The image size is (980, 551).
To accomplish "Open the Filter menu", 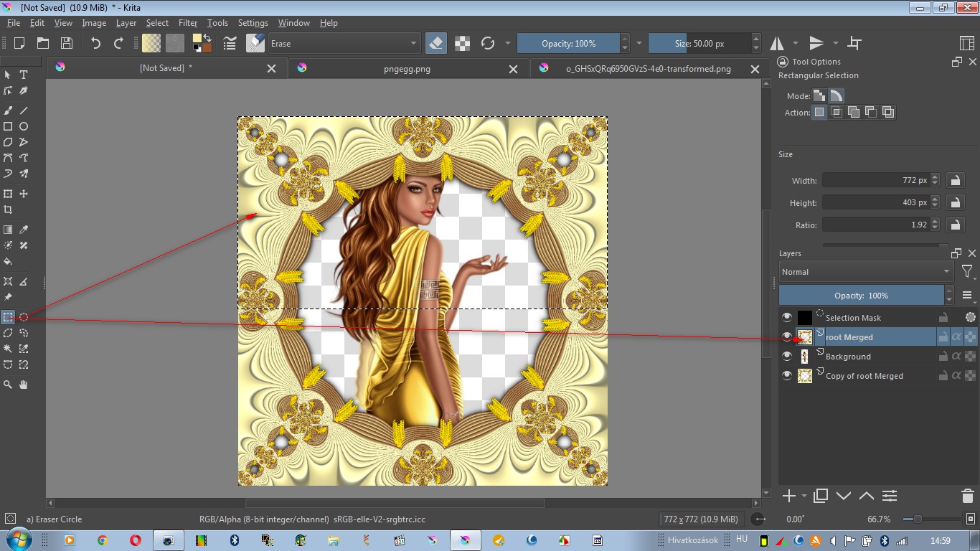I will (x=188, y=23).
